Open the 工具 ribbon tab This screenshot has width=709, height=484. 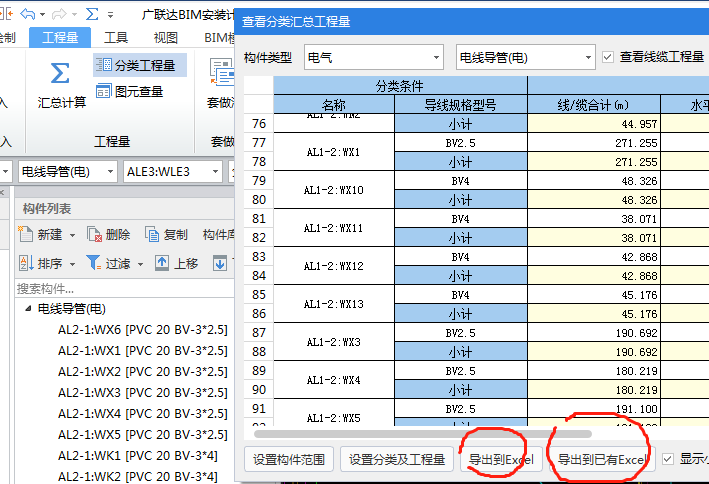tap(116, 37)
